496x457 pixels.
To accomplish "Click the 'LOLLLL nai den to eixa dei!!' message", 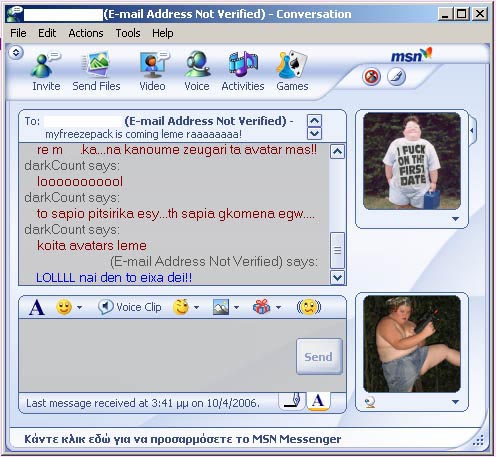I will coord(114,277).
